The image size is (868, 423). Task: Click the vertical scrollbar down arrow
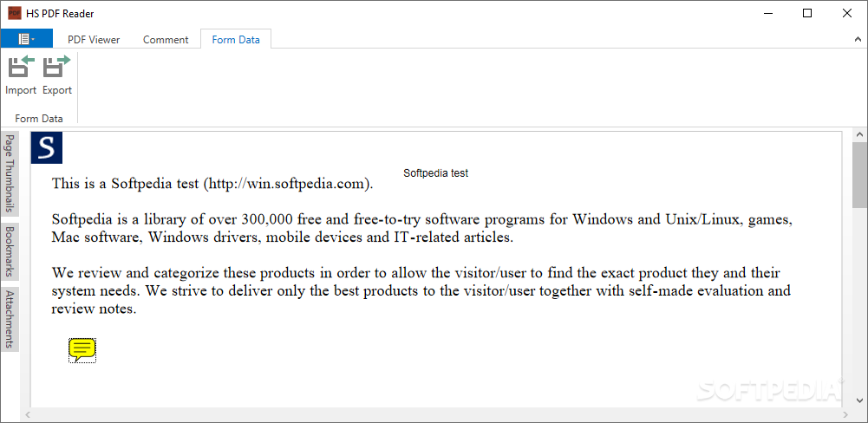point(859,400)
